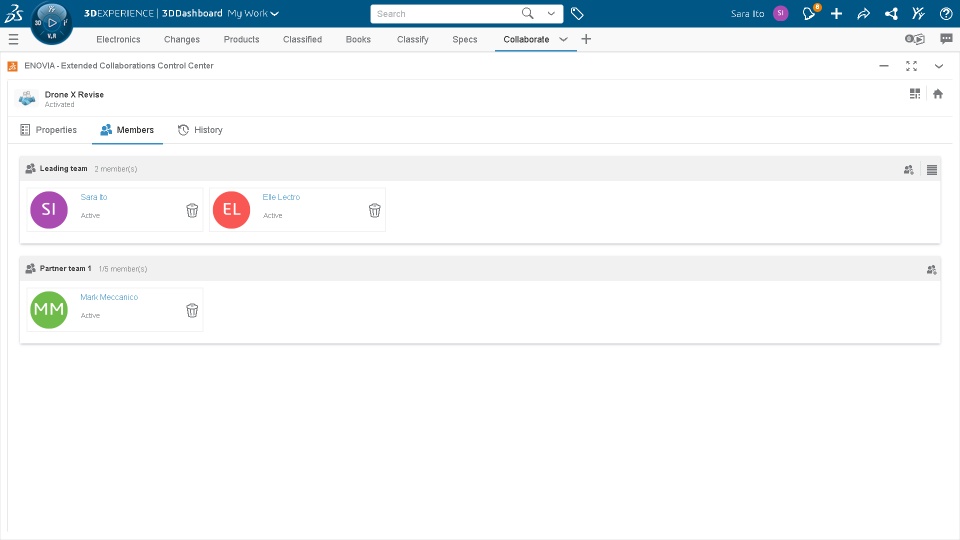Click the add plus icon in top bar
The height and width of the screenshot is (540, 960).
[836, 13]
